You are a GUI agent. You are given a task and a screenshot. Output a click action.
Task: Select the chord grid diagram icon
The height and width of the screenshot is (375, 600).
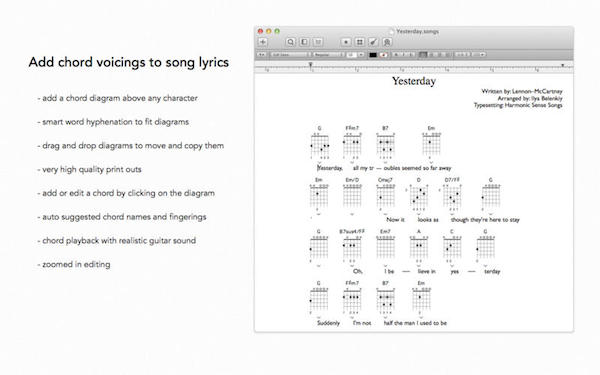[359, 42]
